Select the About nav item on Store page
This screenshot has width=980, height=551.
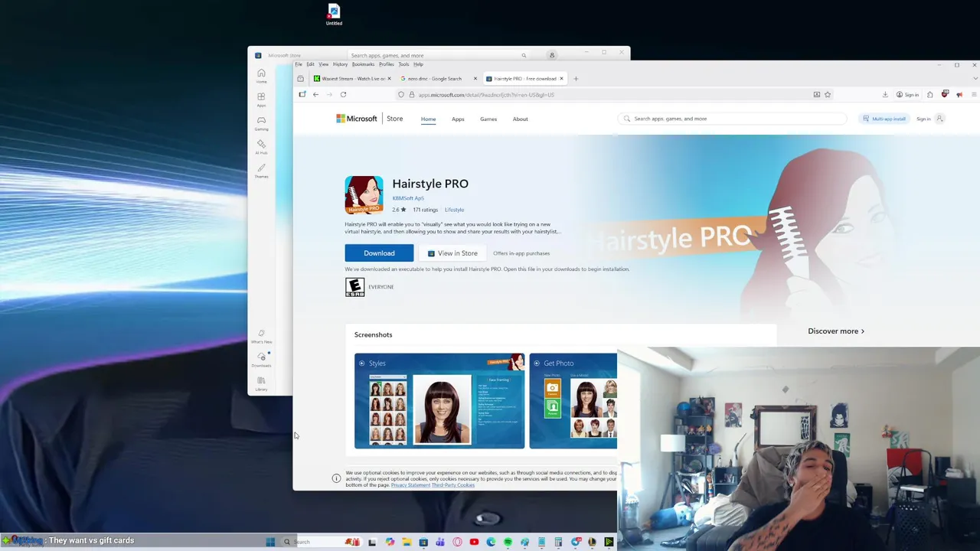pyautogui.click(x=520, y=119)
